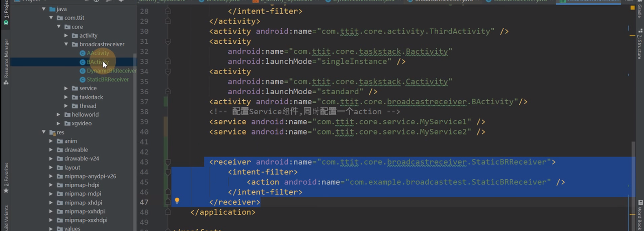The image size is (644, 231).
Task: Select the mipmap-xxhdpi folder
Action: point(85,211)
